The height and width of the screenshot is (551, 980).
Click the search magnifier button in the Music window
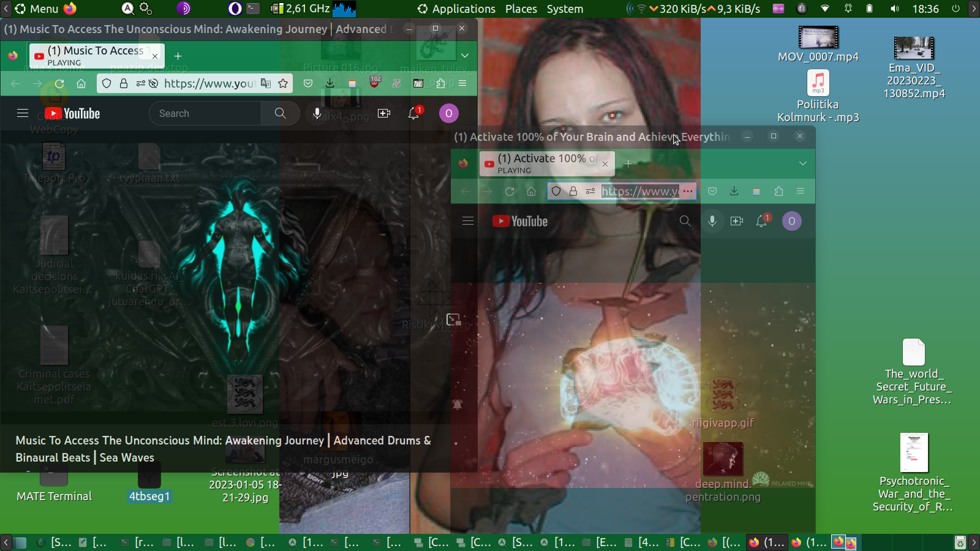coord(281,113)
